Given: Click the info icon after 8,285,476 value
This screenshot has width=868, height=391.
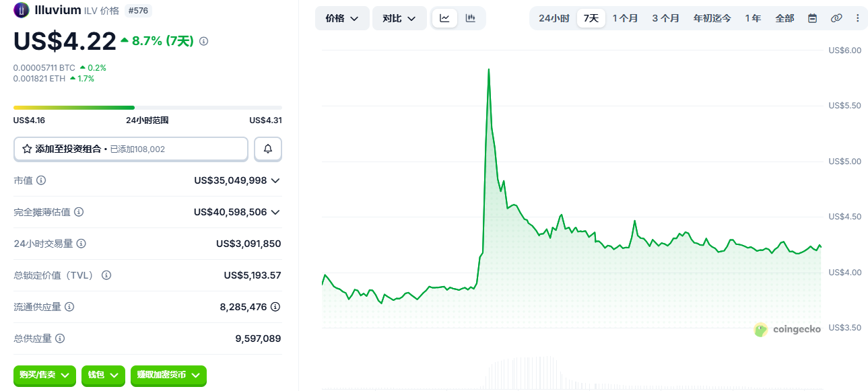Looking at the screenshot, I should click(x=275, y=307).
